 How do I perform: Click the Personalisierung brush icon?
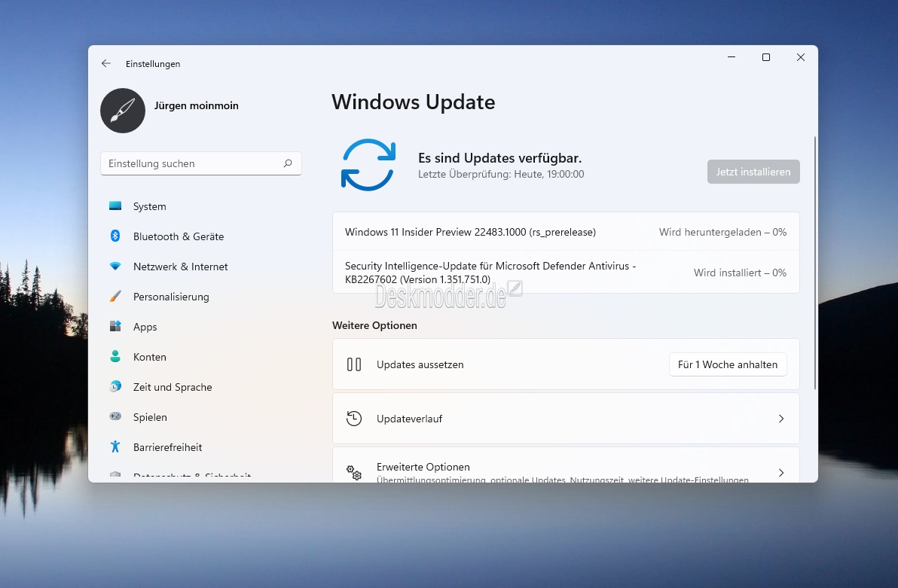click(115, 296)
